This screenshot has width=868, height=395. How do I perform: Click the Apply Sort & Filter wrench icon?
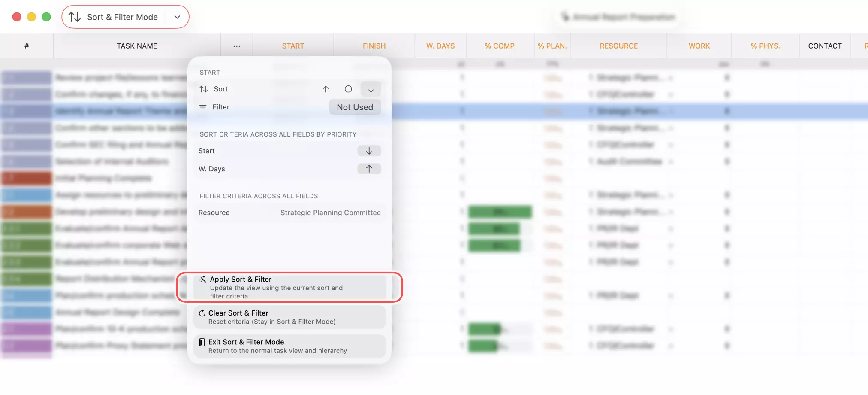(x=202, y=279)
